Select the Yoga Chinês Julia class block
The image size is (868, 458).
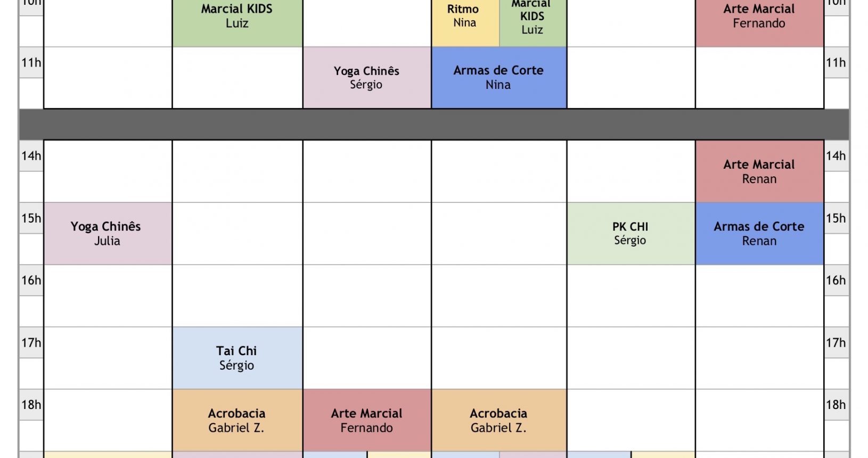(108, 233)
